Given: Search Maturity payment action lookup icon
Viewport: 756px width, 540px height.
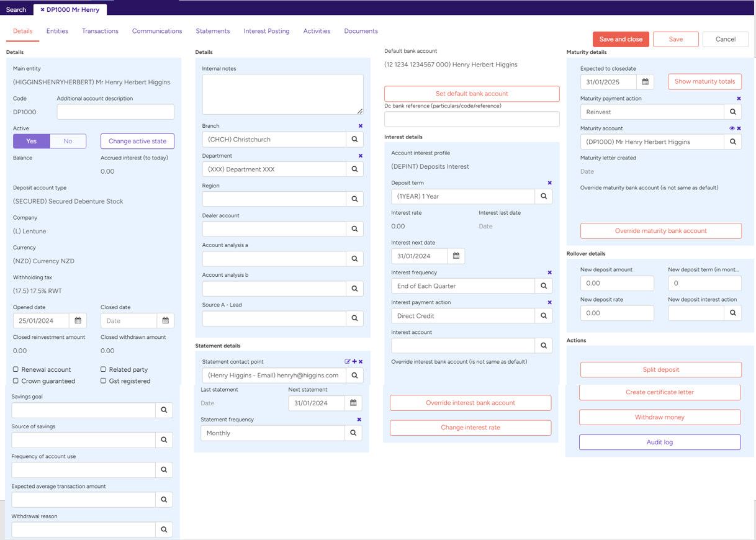Looking at the screenshot, I should [732, 112].
